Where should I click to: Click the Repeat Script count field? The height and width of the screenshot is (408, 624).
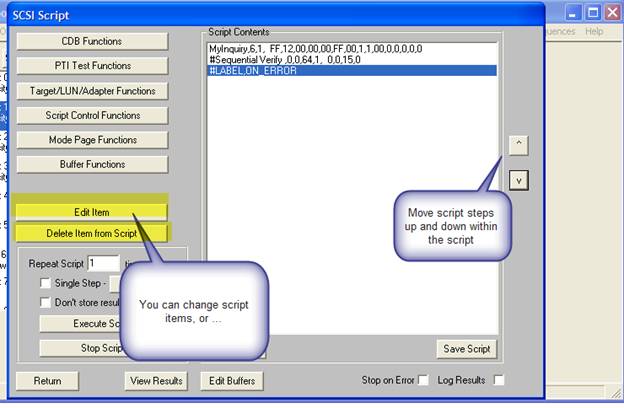click(103, 263)
